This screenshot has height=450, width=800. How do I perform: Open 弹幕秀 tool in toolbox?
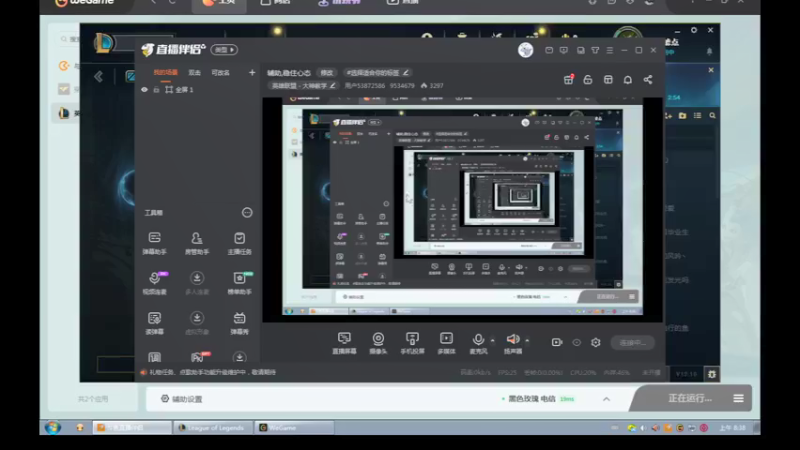(239, 323)
